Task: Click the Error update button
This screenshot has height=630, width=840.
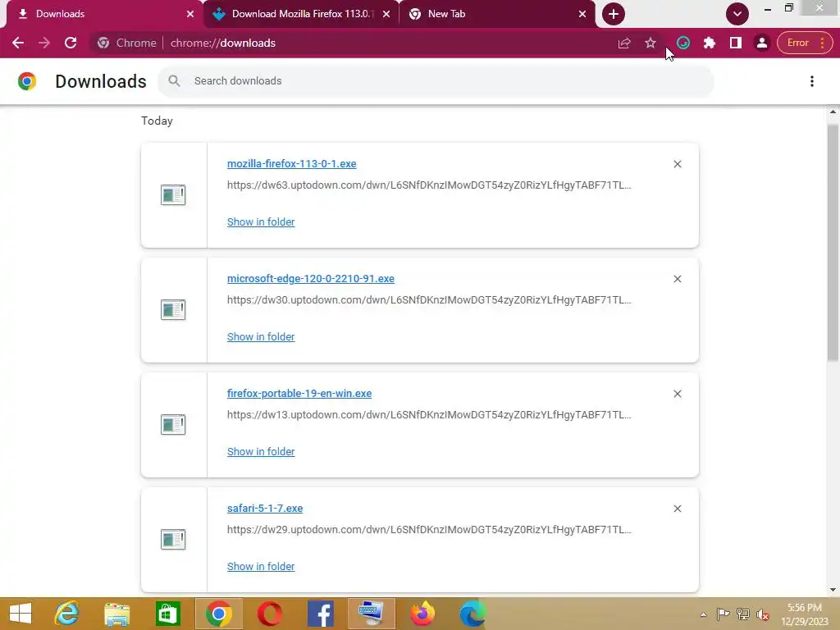Action: 805,43
